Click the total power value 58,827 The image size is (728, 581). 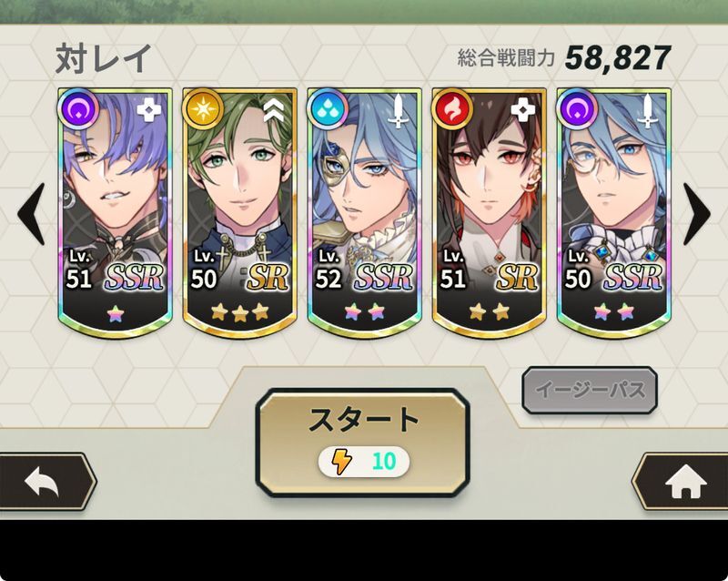(618, 59)
